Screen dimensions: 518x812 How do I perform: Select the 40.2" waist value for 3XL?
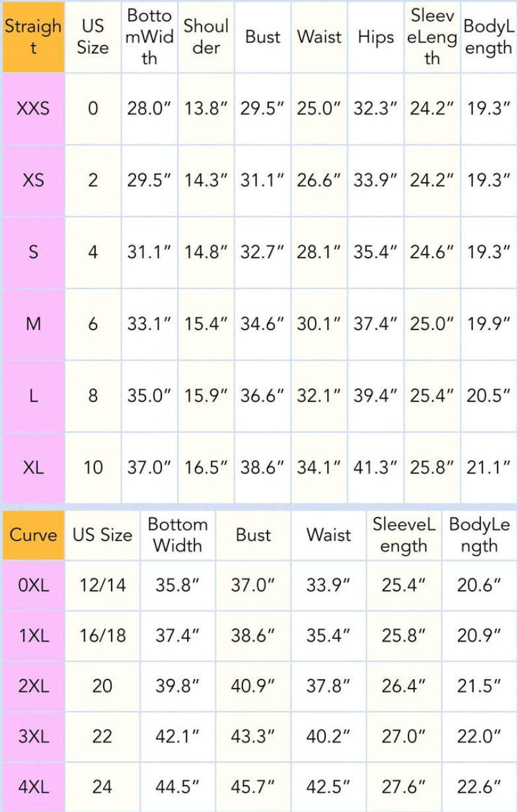click(328, 737)
